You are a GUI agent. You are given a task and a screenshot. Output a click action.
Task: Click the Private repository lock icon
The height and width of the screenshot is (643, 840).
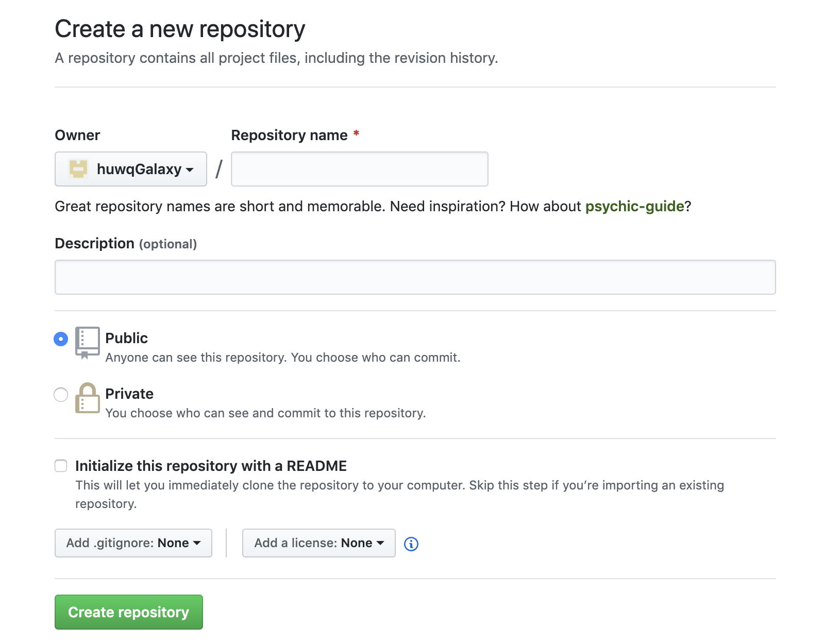coord(87,398)
